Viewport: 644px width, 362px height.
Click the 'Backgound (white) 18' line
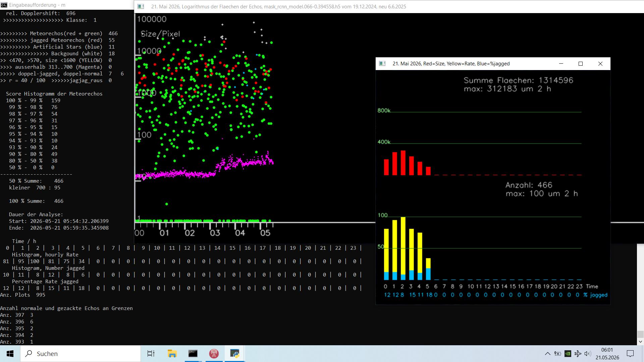tap(57, 54)
